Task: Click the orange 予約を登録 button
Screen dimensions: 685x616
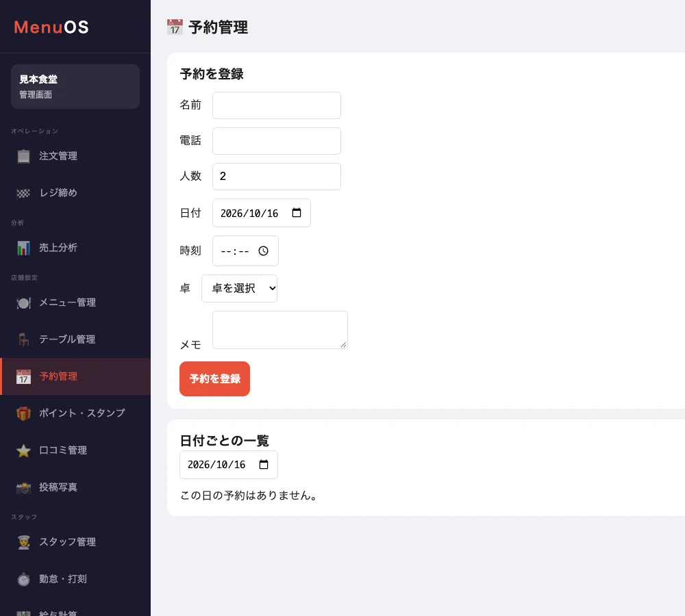Action: [x=214, y=379]
